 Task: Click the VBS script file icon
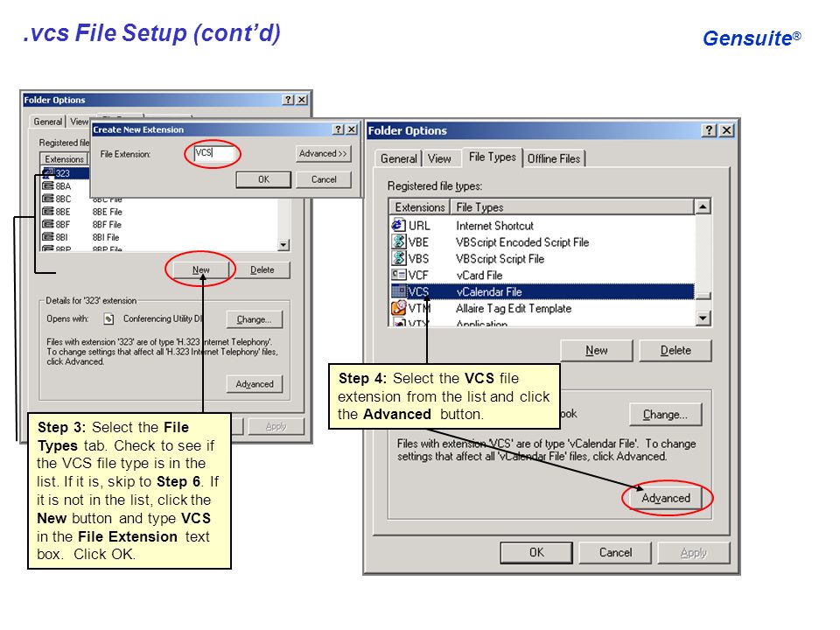click(399, 258)
